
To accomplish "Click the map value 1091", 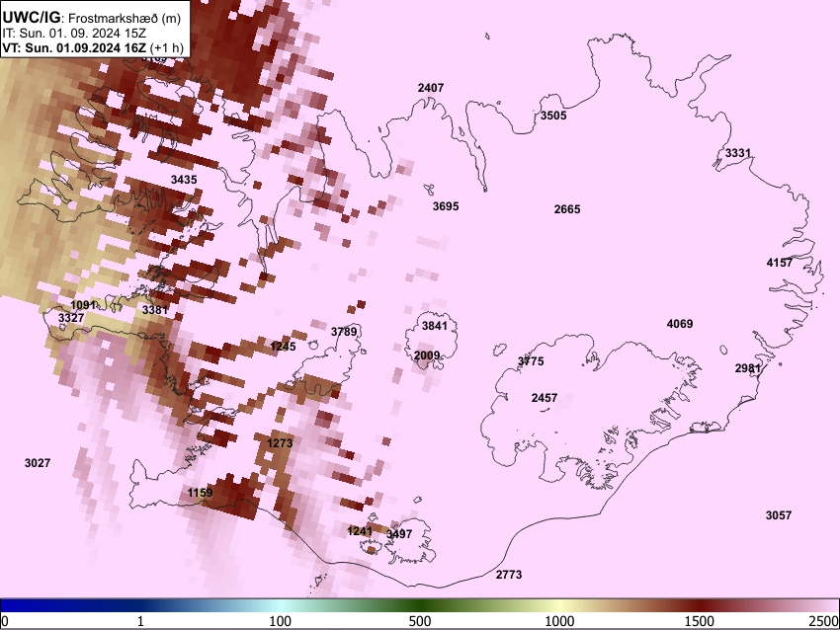I will click(83, 305).
